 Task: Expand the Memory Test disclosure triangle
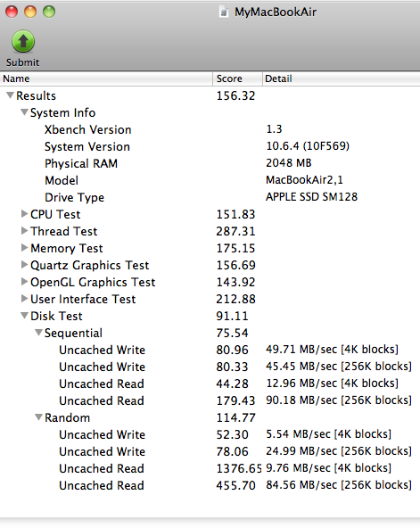pyautogui.click(x=24, y=248)
